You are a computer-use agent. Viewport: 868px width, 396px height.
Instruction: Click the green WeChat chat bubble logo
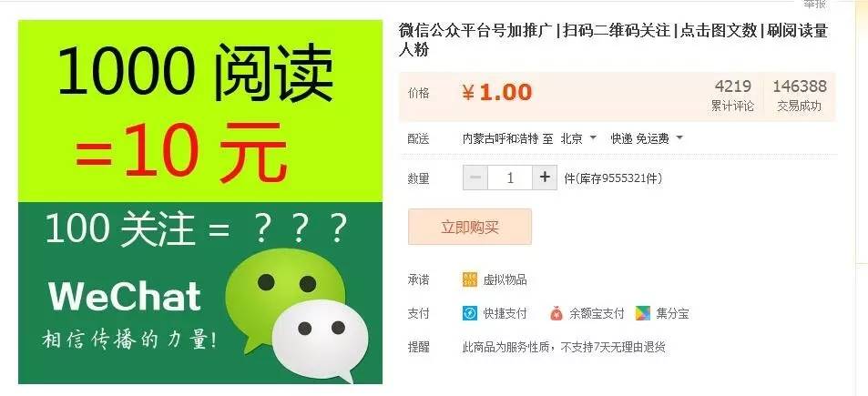pos(285,293)
